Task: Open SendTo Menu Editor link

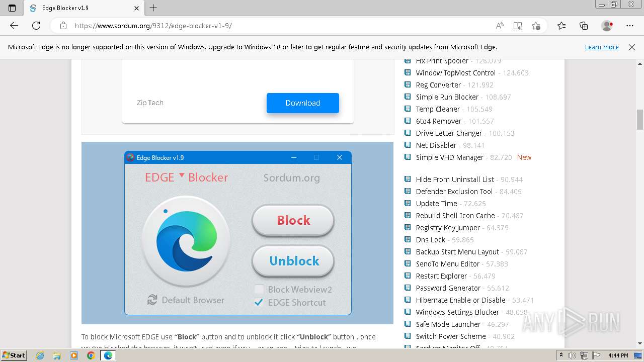Action: [448, 264]
